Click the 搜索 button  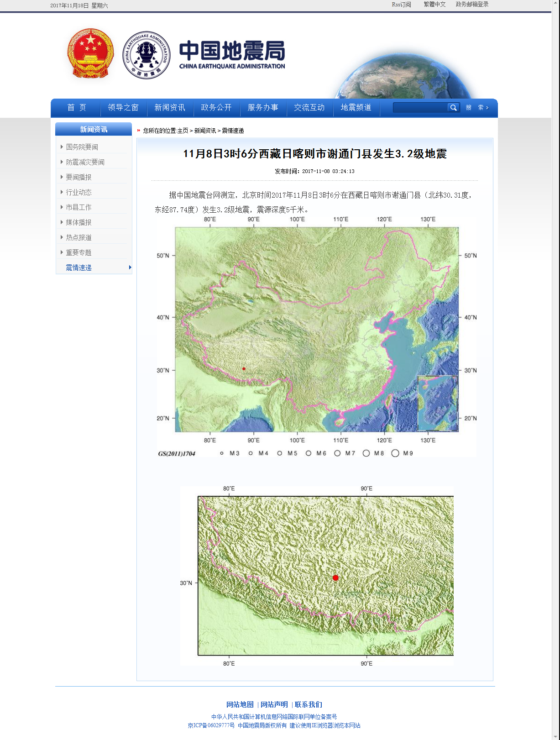coord(476,108)
